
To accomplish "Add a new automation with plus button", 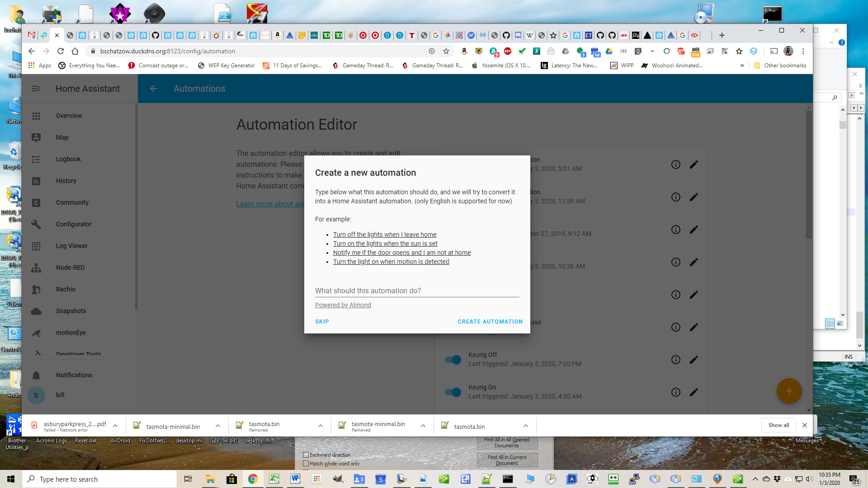I will pyautogui.click(x=789, y=391).
